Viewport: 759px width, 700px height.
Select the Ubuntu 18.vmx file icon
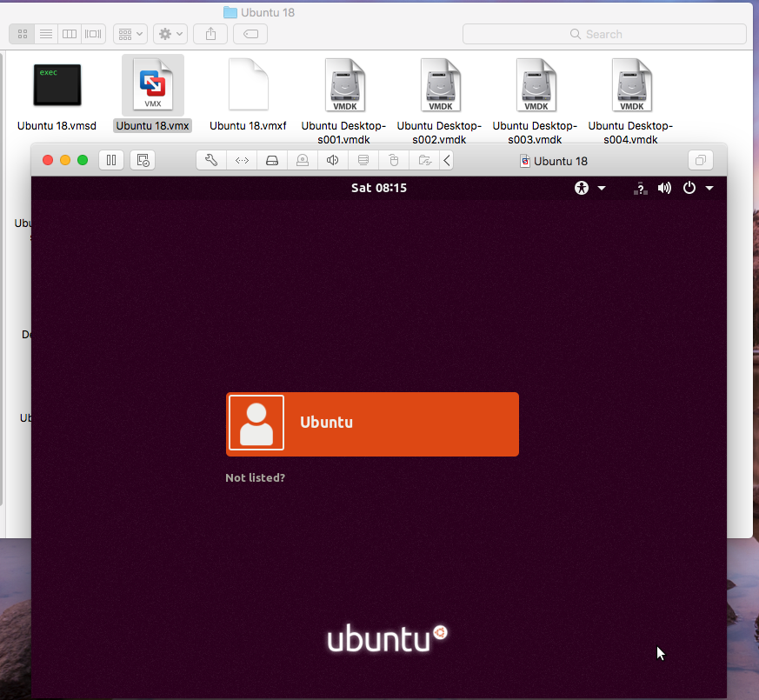(153, 84)
